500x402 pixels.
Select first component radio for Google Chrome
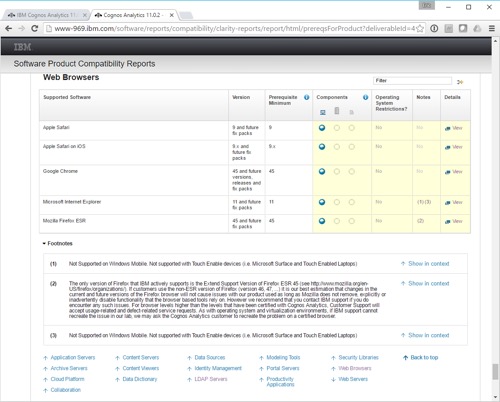pyautogui.click(x=322, y=171)
